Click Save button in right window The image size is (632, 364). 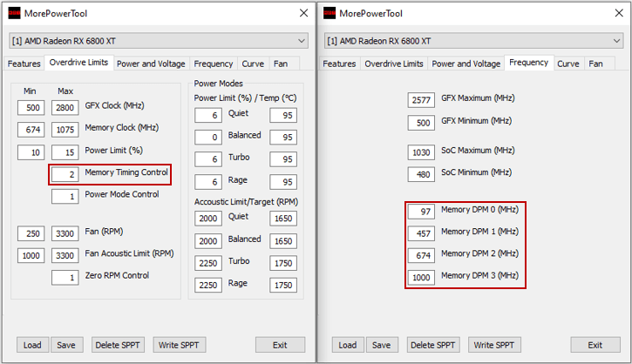coord(382,345)
